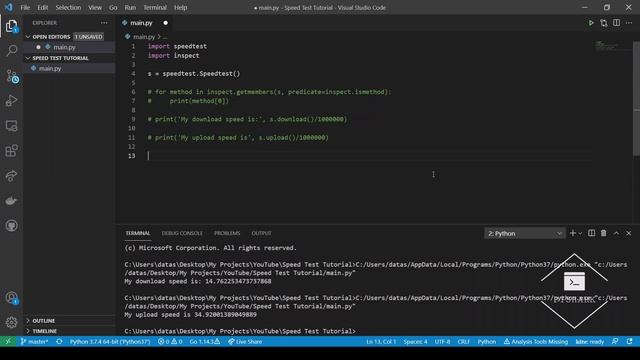
Task: Select main.py in Speed Test Tutorial folder
Action: [69, 68]
